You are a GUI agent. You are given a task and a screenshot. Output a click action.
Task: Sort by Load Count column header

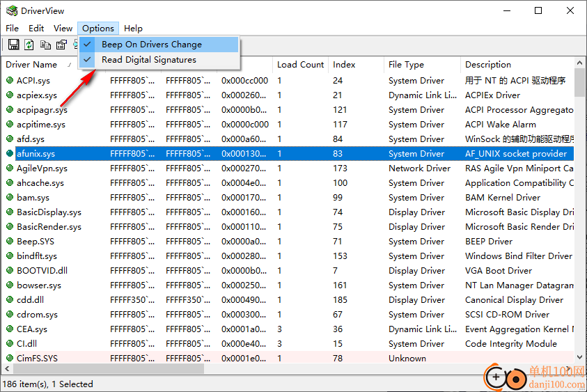point(300,64)
